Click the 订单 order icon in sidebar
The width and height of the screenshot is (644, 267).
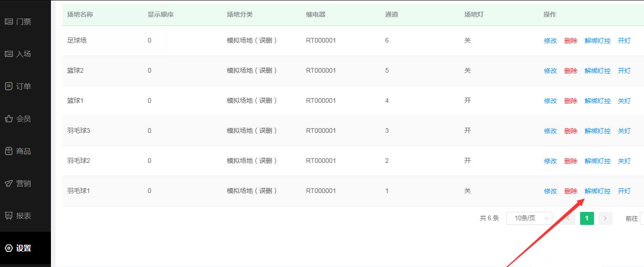click(8, 87)
